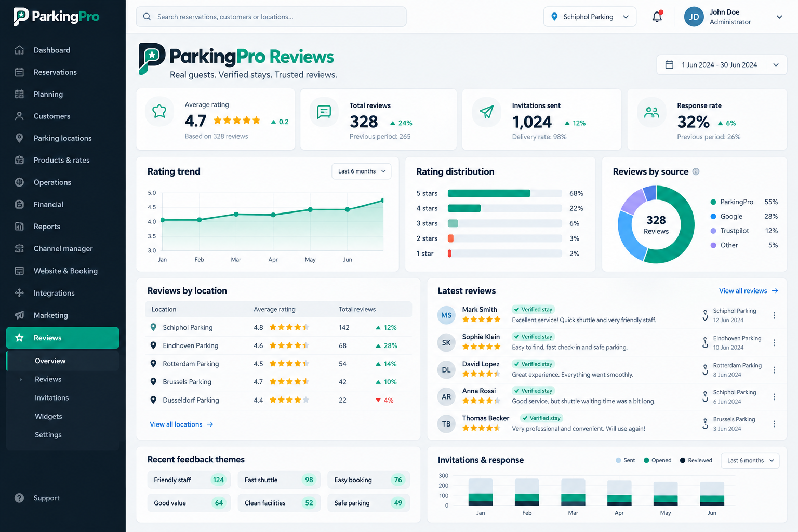This screenshot has width=798, height=532.
Task: Click the Jan bar in Invitations chart
Action: pos(481,491)
